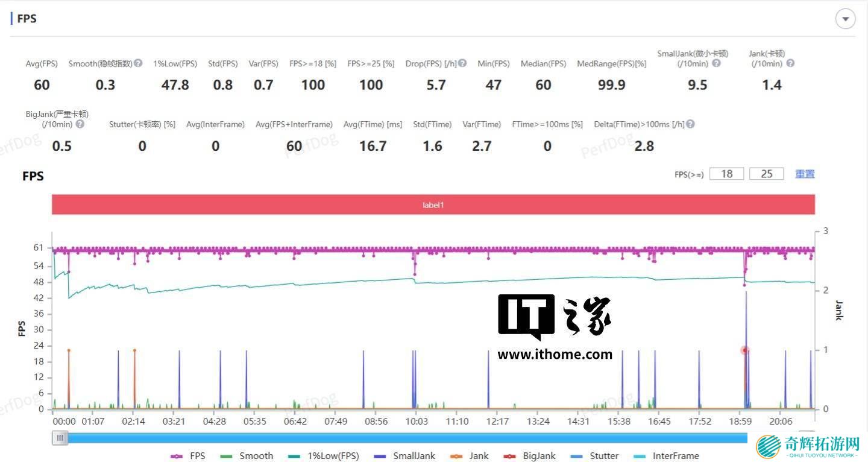This screenshot has height=462, width=868.
Task: Click the FPS threshold field showing 25
Action: [x=766, y=174]
